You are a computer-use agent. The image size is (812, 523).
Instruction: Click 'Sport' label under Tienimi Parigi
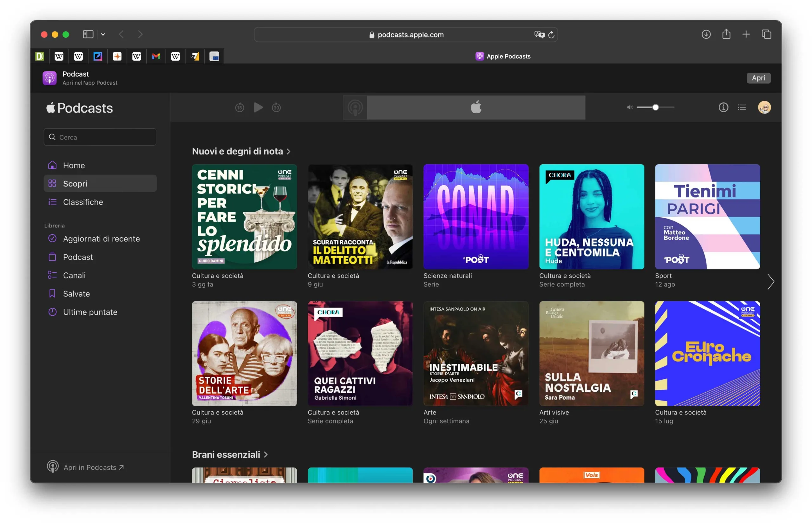tap(663, 276)
